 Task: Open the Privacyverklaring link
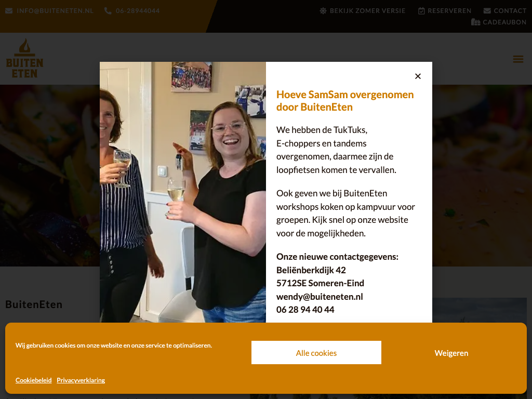click(81, 380)
